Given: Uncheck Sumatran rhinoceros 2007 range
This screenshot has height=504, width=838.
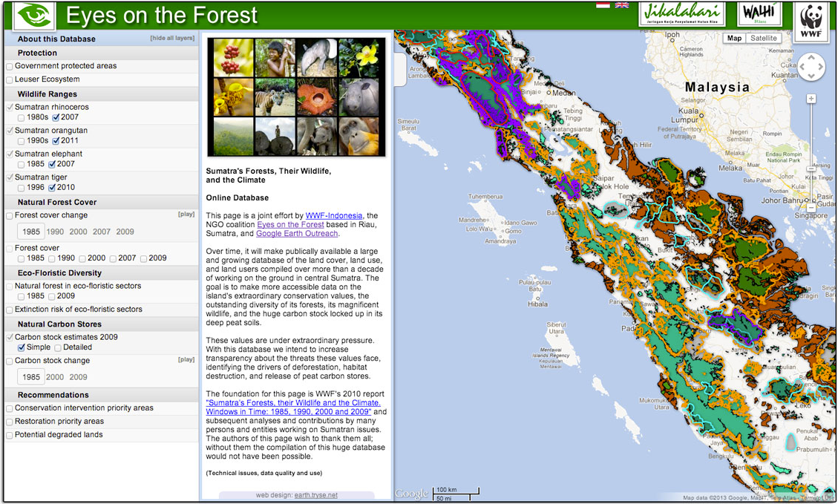Looking at the screenshot, I should pyautogui.click(x=56, y=117).
